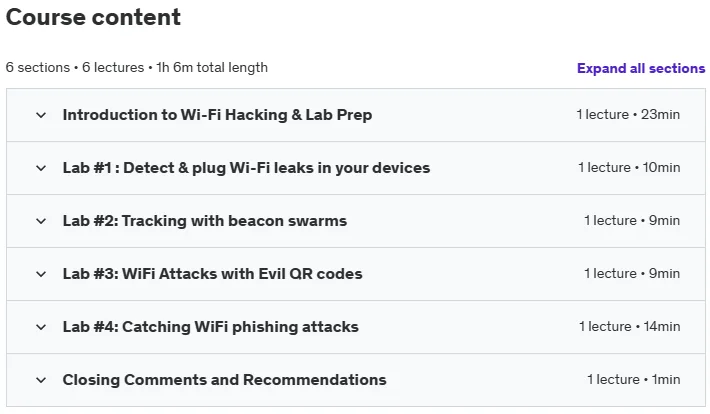Click chevron beside Lab #2 beacon swarms
710x414 pixels.
click(x=41, y=221)
